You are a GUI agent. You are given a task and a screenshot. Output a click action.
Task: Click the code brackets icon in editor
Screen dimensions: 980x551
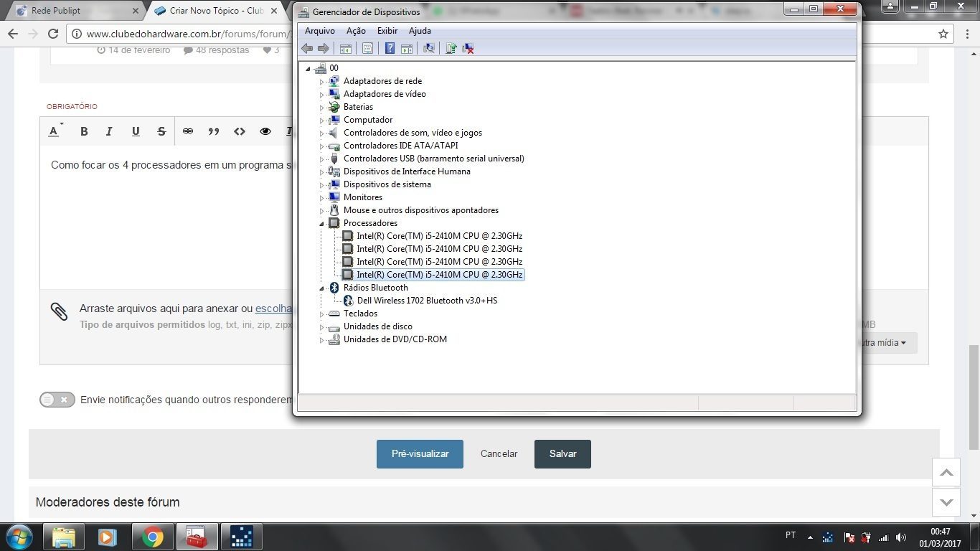tap(240, 131)
